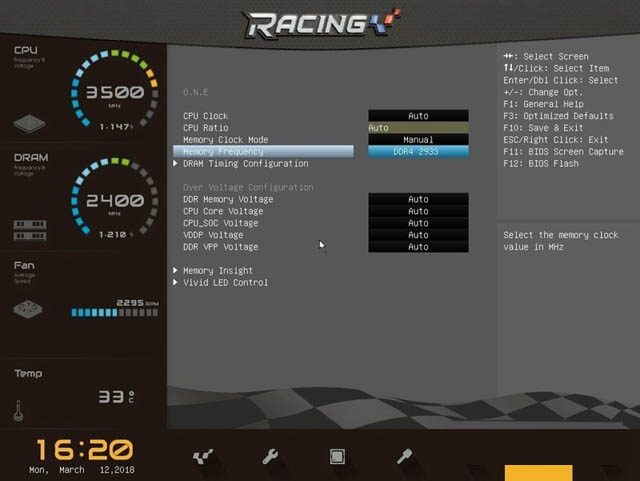Click the DRAM memory sticks icon

[30, 230]
